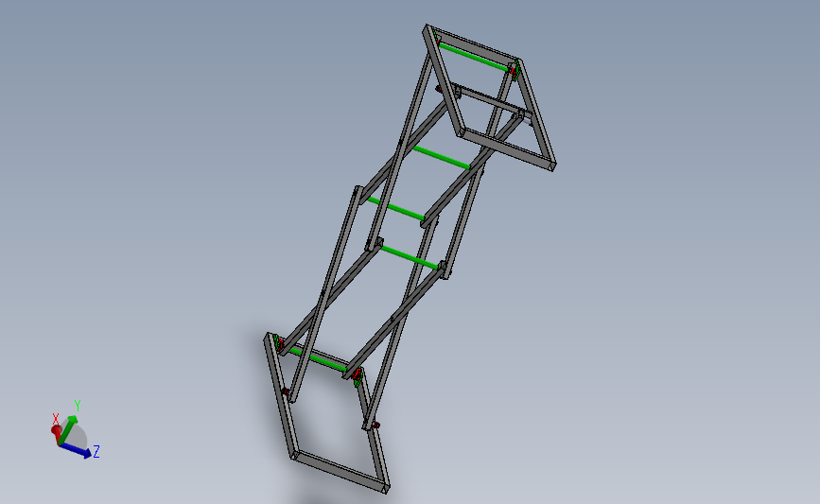820x504 pixels.
Task: Select the lowest green rod near the base frame
Action: click(317, 359)
